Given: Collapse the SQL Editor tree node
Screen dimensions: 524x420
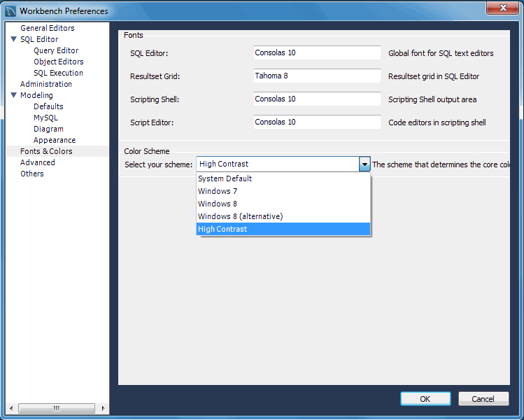Looking at the screenshot, I should pos(14,39).
